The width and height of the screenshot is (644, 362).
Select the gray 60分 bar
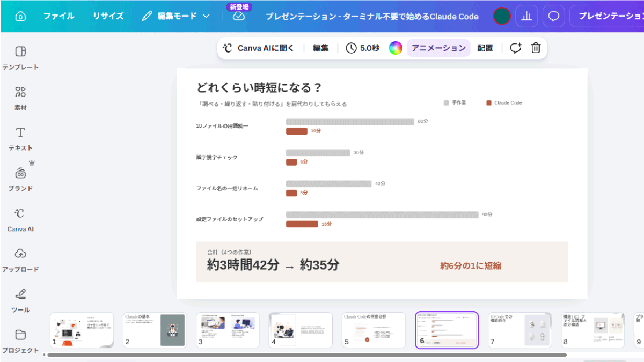(350, 122)
